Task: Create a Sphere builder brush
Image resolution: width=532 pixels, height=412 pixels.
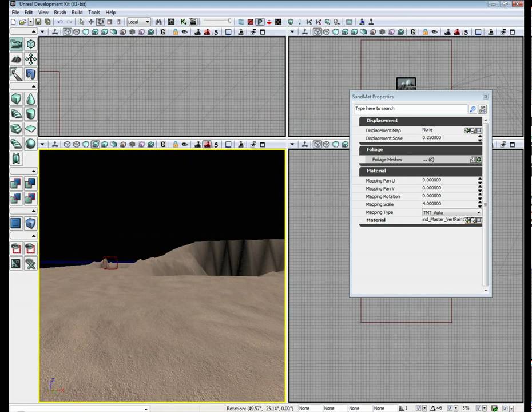Action: coord(31,144)
